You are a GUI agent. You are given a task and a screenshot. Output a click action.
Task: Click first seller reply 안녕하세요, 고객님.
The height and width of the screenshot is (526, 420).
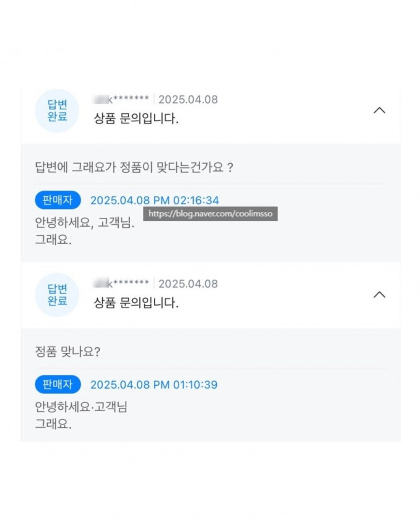click(x=85, y=222)
